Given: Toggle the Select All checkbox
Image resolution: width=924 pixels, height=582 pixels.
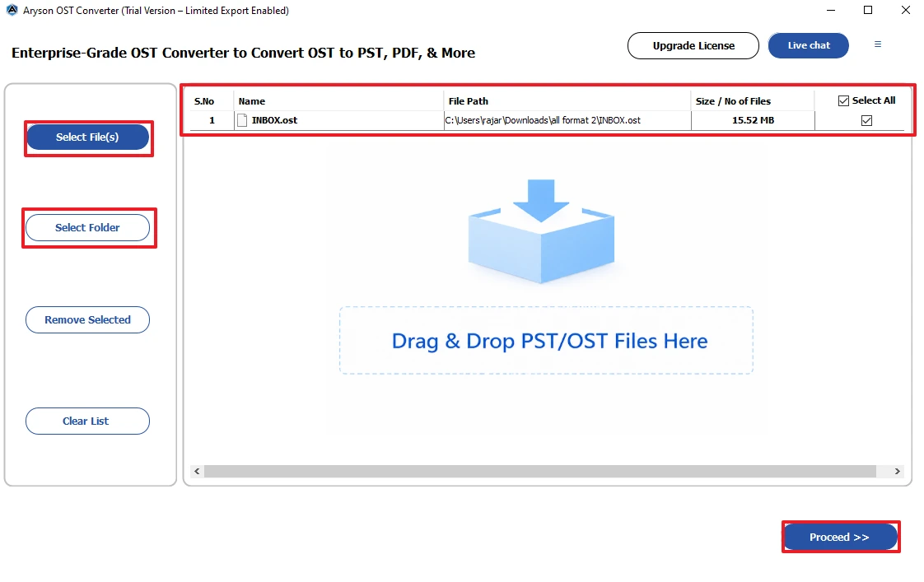Looking at the screenshot, I should coord(843,100).
